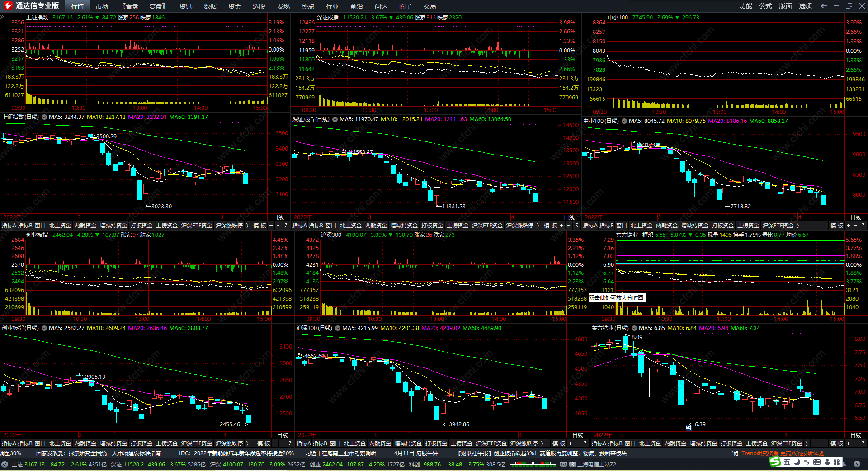Toggle MA settings circle icon on 上证指数(日线)
Image resolution: width=868 pixels, height=471 pixels.
(44, 117)
